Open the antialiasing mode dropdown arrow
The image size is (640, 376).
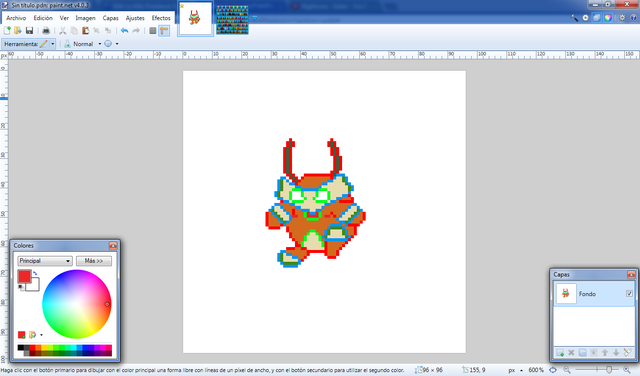click(x=117, y=44)
